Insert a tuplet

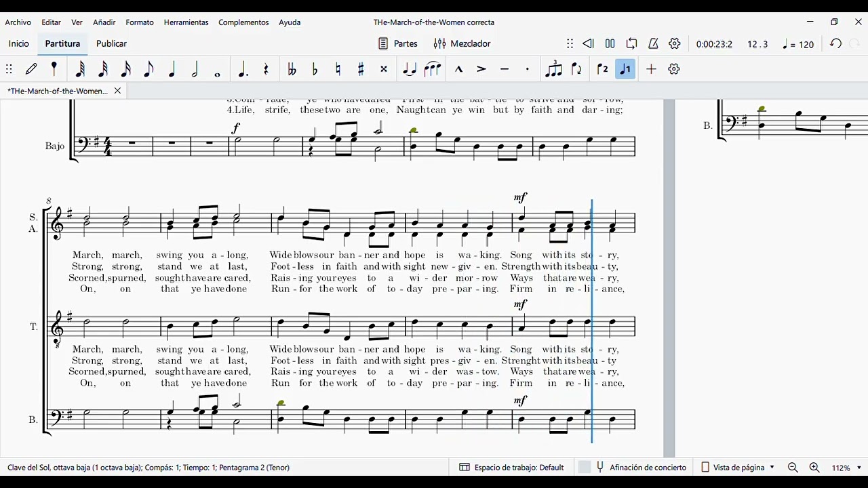[554, 68]
